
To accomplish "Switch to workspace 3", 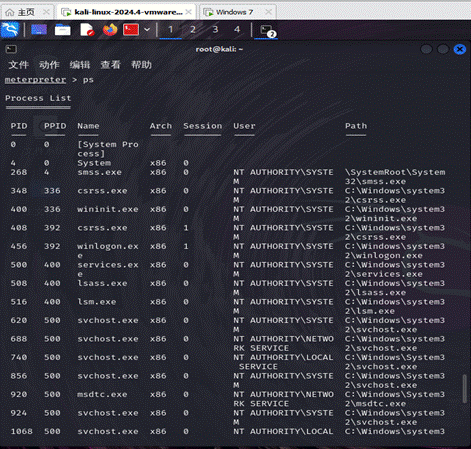I will (x=215, y=30).
